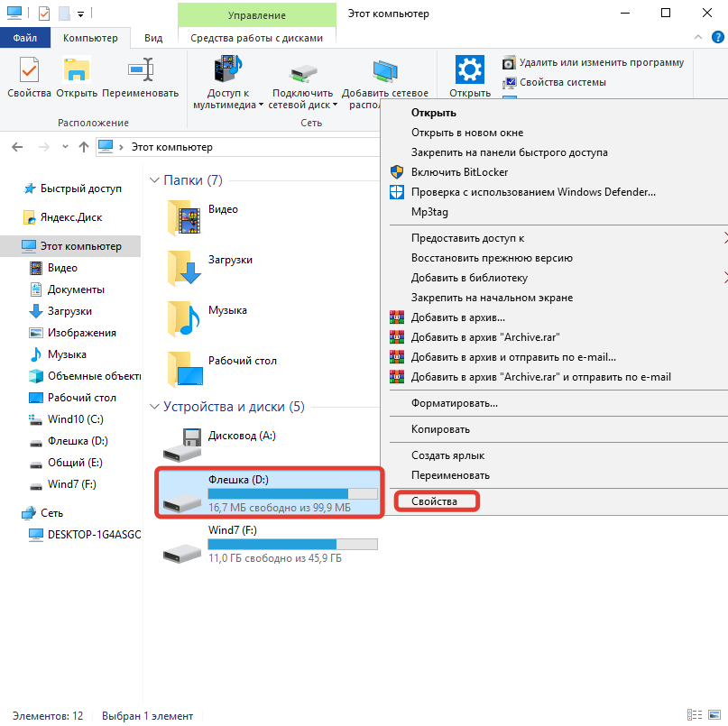Choose Форматировать... in context menu

(455, 403)
